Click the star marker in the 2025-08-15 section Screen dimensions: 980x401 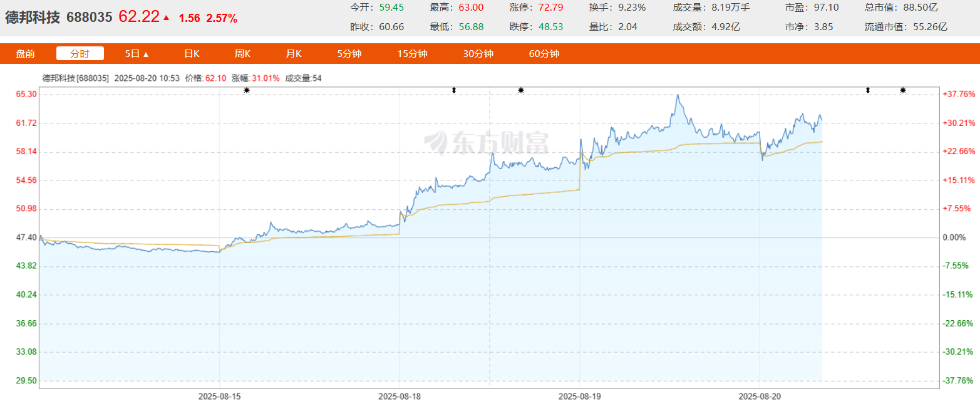point(247,91)
